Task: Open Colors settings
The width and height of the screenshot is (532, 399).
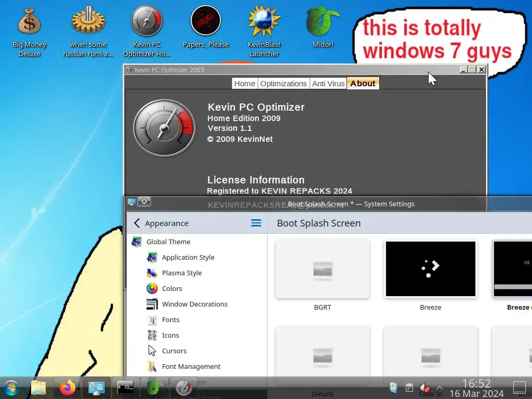Action: click(197, 288)
